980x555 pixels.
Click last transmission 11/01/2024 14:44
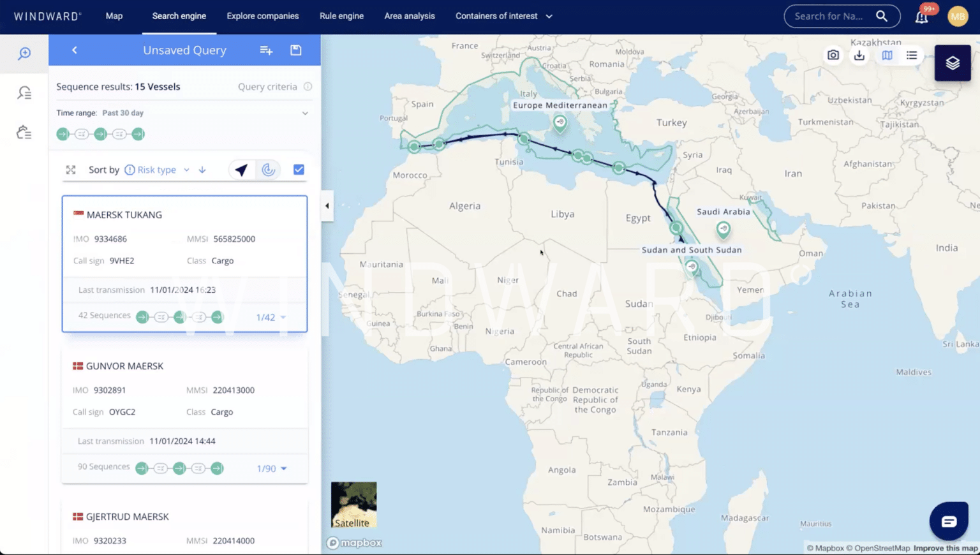pos(182,441)
